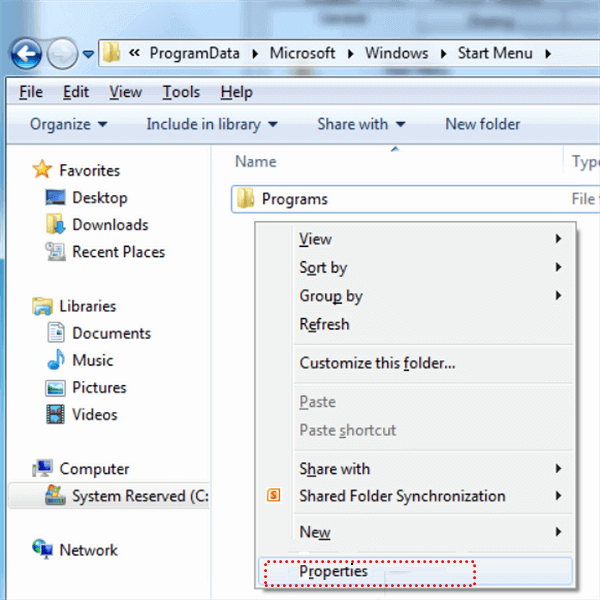Select Microsoft in the address path
This screenshot has width=600, height=600.
[302, 53]
